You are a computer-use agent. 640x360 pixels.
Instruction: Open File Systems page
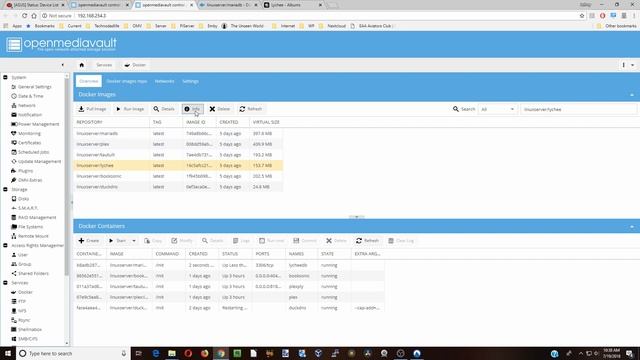tap(30, 227)
